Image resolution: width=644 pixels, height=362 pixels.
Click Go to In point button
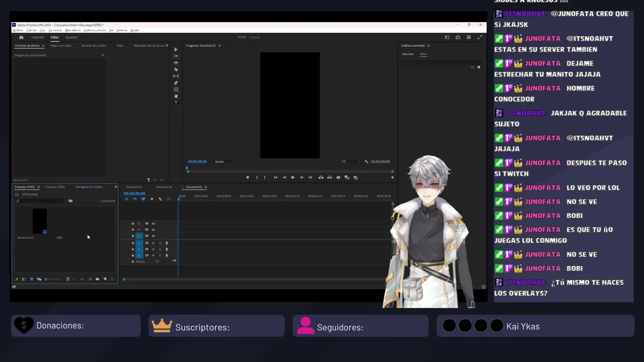point(276,177)
